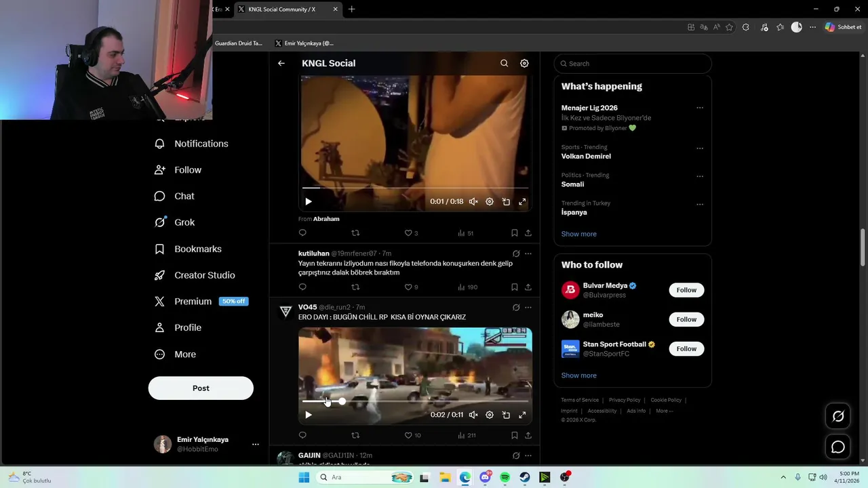Open the Follow sidebar item
868x488 pixels.
(178, 170)
